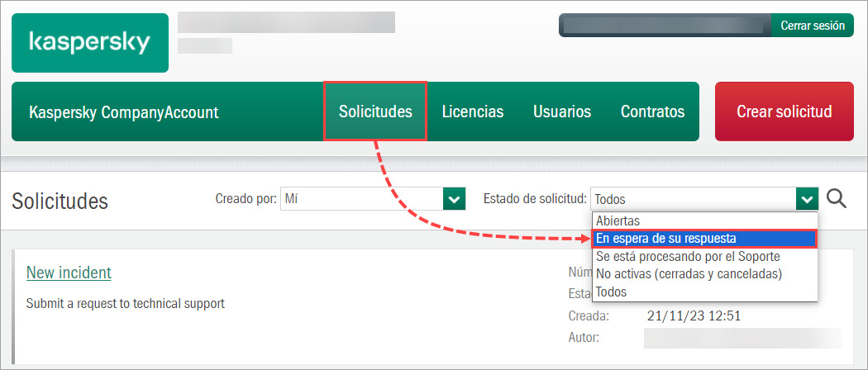Pick No activas (cerradas y canceladas)

(x=704, y=273)
